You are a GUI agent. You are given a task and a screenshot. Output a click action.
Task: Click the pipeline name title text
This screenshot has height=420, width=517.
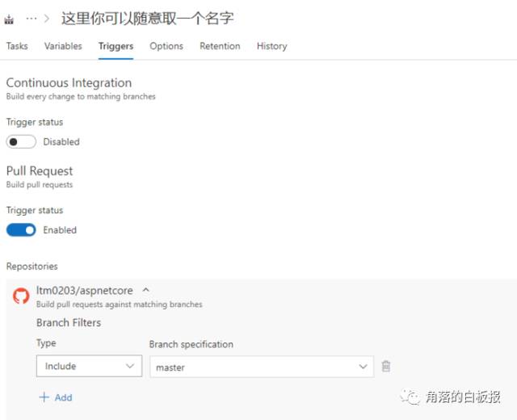point(147,19)
